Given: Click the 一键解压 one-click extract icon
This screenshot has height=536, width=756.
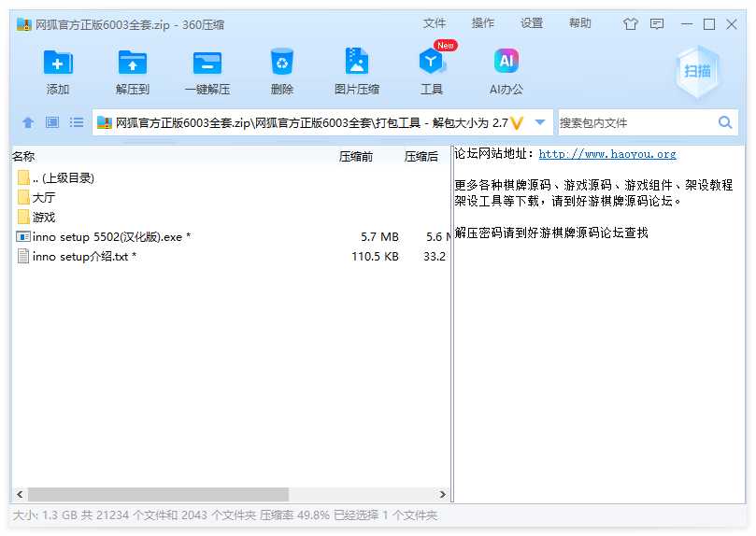Looking at the screenshot, I should pos(207,63).
